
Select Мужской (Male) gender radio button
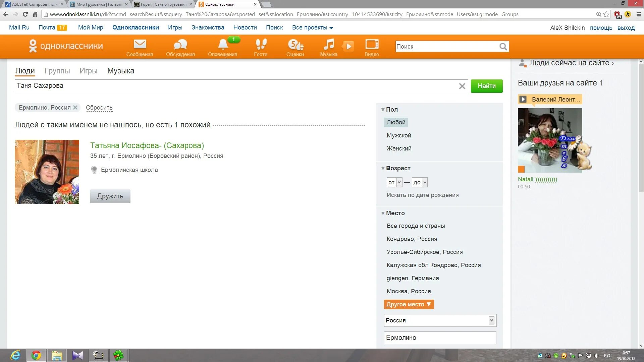tap(398, 135)
